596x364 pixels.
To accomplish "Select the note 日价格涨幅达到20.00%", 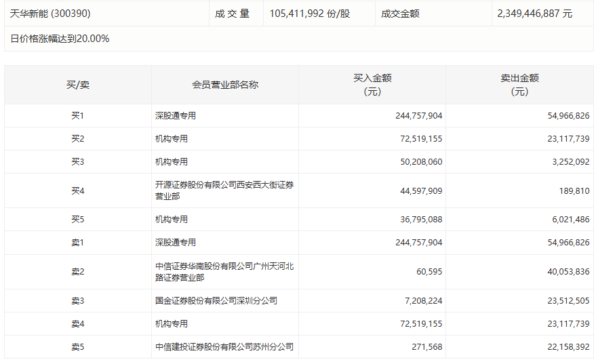I will click(x=60, y=39).
